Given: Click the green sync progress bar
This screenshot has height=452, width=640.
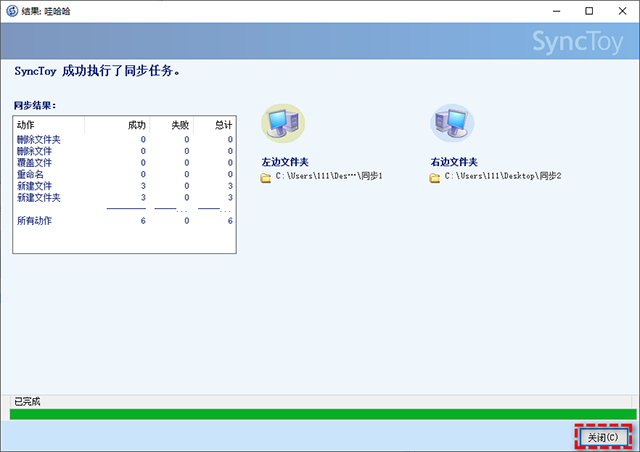Looking at the screenshot, I should (x=320, y=413).
